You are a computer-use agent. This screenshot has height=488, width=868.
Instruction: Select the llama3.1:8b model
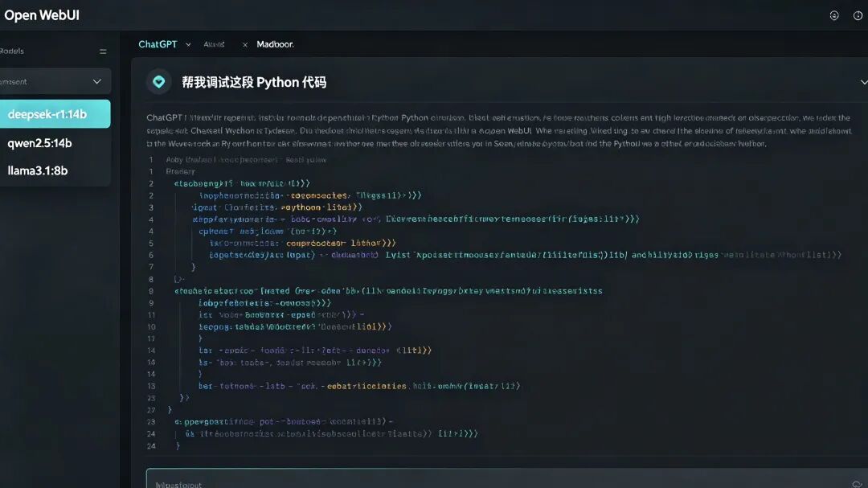[55, 170]
